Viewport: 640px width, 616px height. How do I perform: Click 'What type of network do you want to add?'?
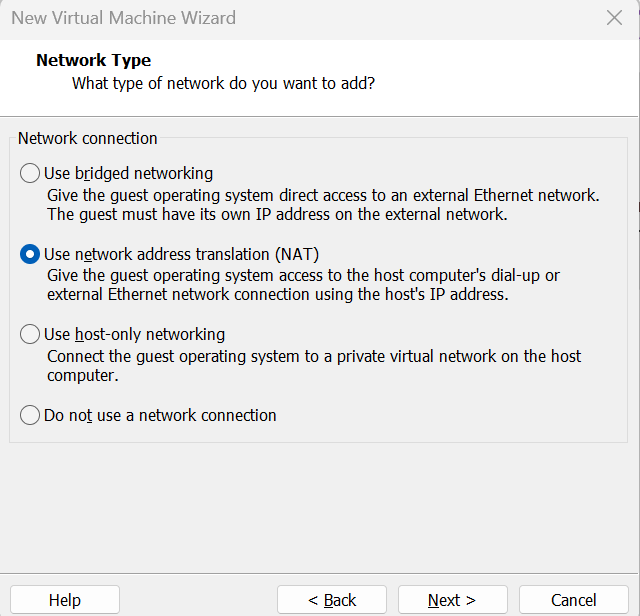tap(223, 83)
